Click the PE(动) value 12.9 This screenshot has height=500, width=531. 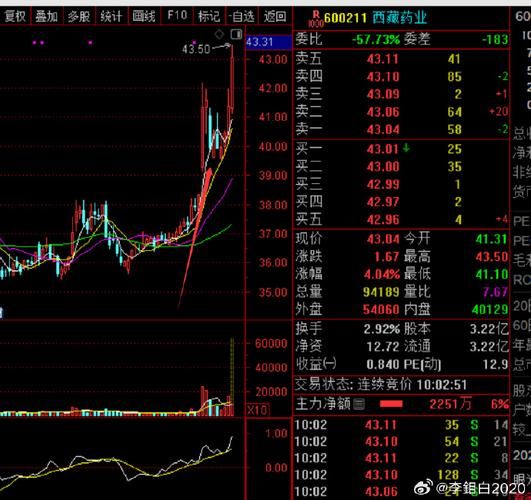pos(495,364)
